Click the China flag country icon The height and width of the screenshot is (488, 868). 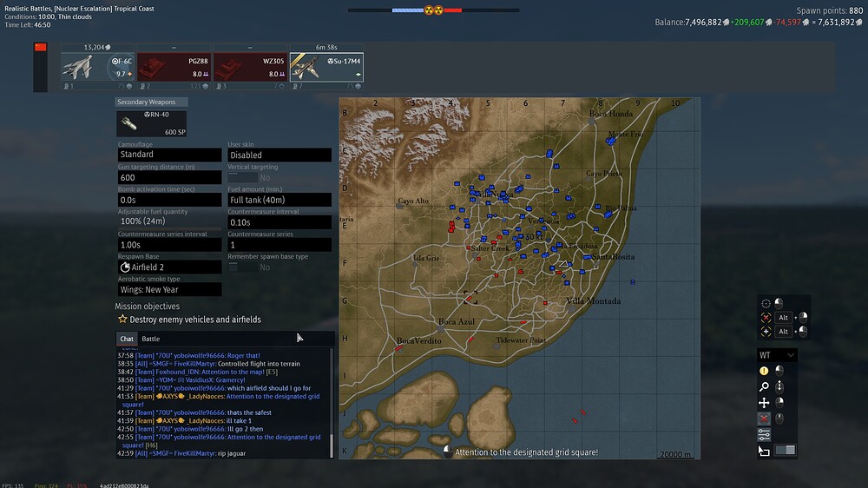[41, 47]
